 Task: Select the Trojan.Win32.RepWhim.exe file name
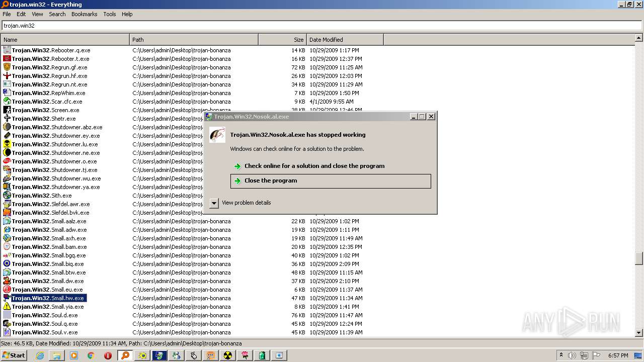48,93
